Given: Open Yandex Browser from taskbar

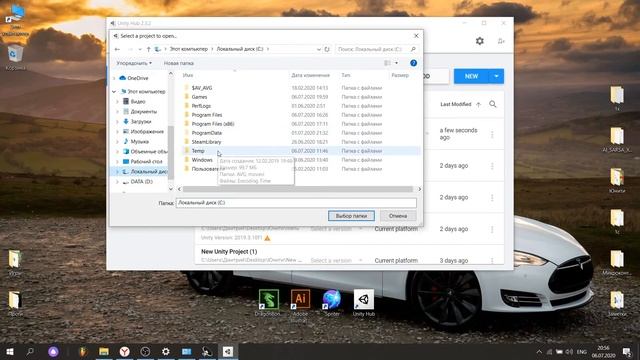Looking at the screenshot, I should pyautogui.click(x=124, y=351).
